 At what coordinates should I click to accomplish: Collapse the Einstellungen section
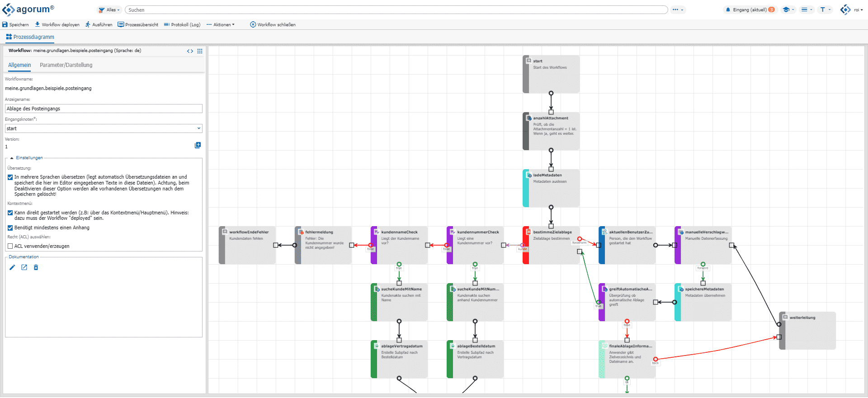coord(12,158)
